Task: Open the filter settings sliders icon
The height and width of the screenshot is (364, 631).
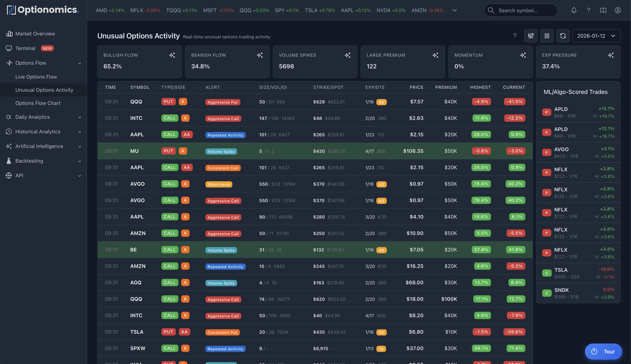Action: click(x=531, y=36)
